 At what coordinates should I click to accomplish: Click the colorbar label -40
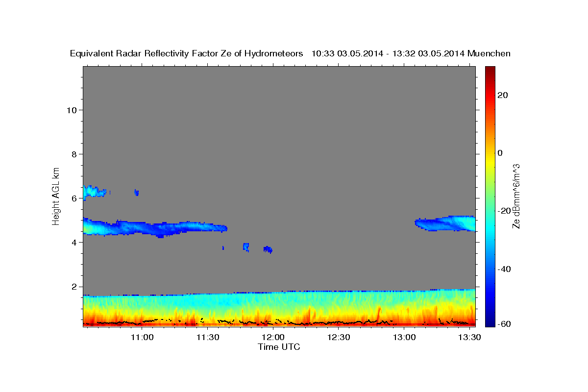tap(504, 269)
